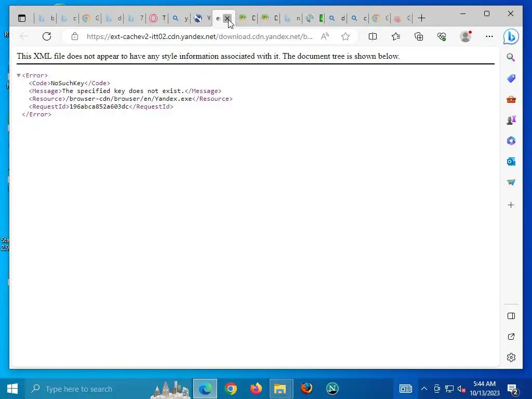Launch the older Firefox globe icon

click(x=307, y=389)
